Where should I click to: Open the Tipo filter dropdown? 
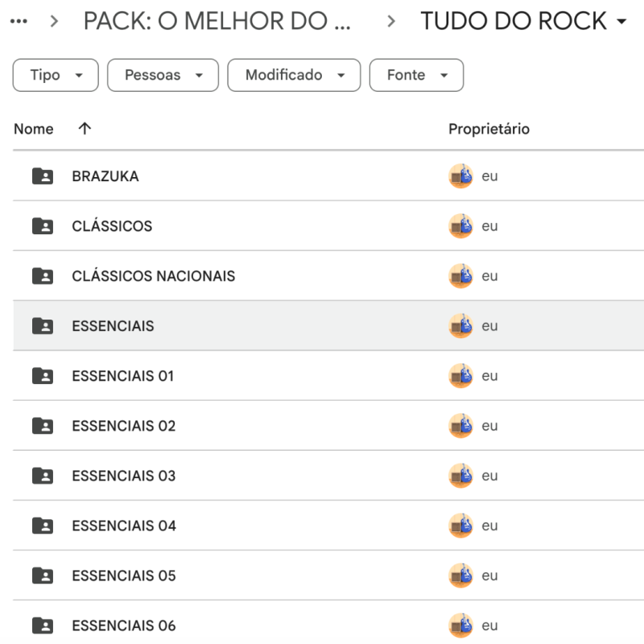pos(56,75)
